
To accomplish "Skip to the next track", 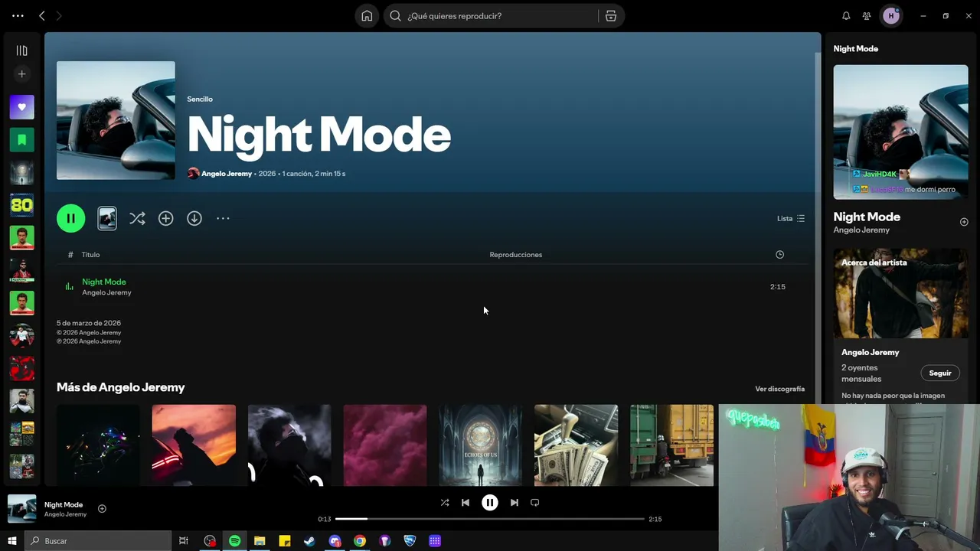I will tap(514, 503).
